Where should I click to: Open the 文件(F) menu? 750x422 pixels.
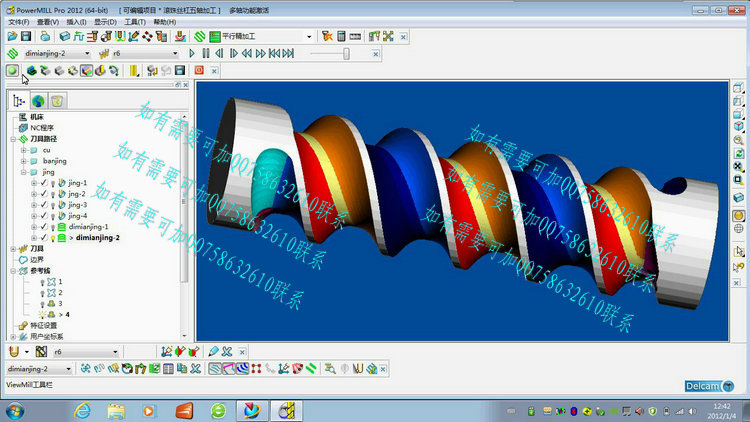(18, 22)
